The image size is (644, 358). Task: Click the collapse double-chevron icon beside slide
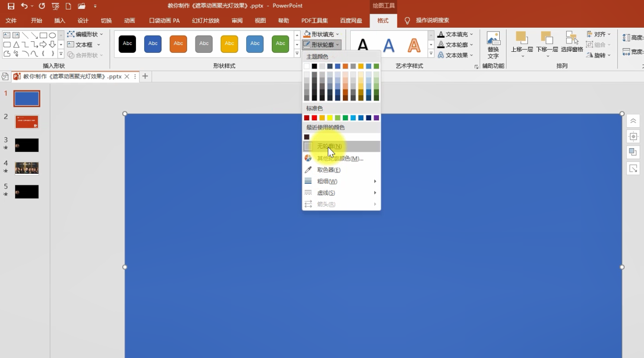(633, 121)
